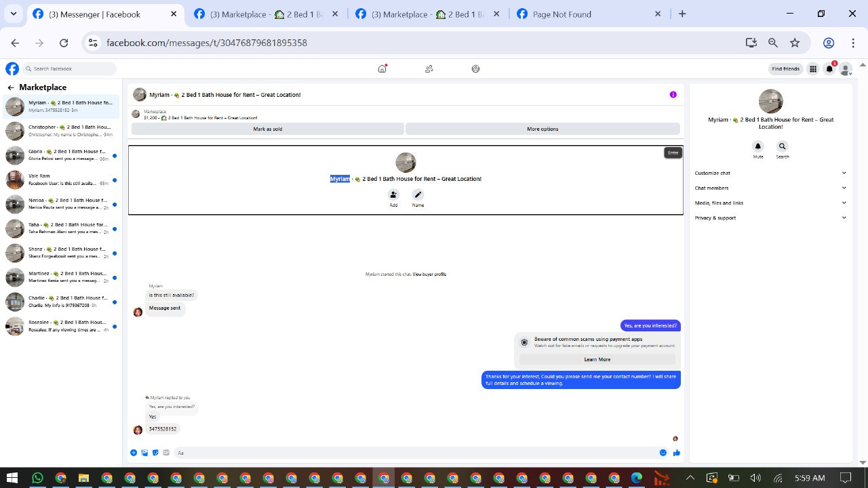Choose a sticker icon in composer
Viewport: 868px width, 488px height.
(155, 453)
